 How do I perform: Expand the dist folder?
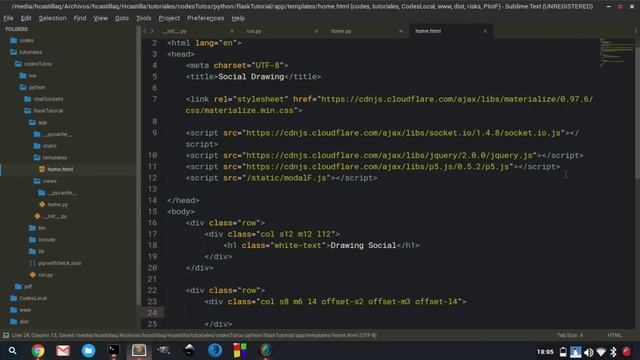pyautogui.click(x=20, y=322)
